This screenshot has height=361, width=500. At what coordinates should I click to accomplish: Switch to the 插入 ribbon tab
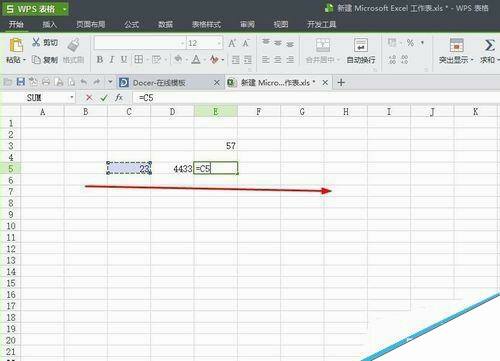click(50, 24)
